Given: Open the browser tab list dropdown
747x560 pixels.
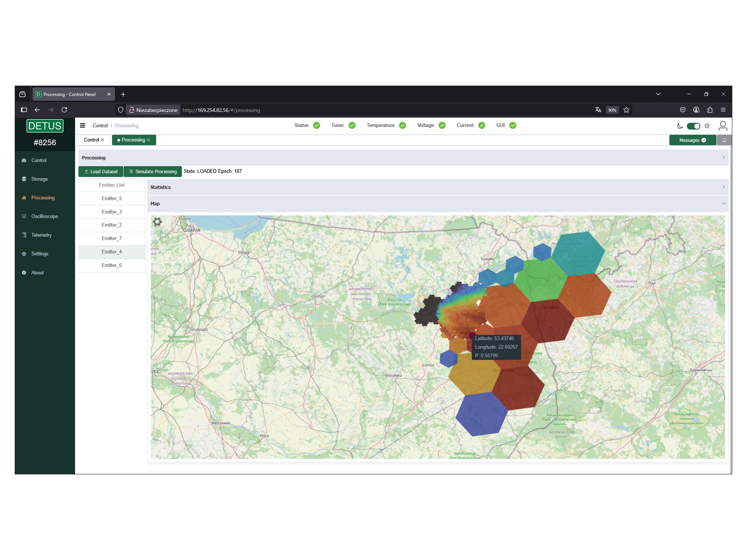Looking at the screenshot, I should (658, 94).
